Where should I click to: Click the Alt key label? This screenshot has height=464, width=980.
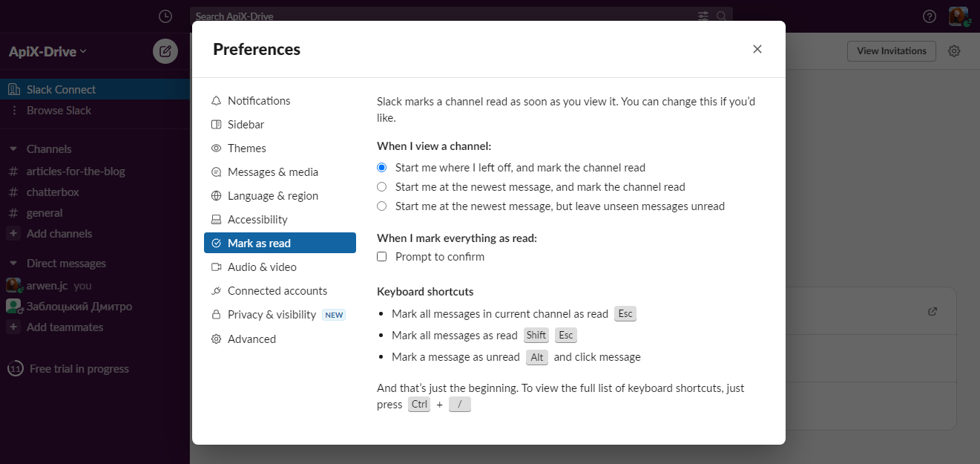point(537,357)
